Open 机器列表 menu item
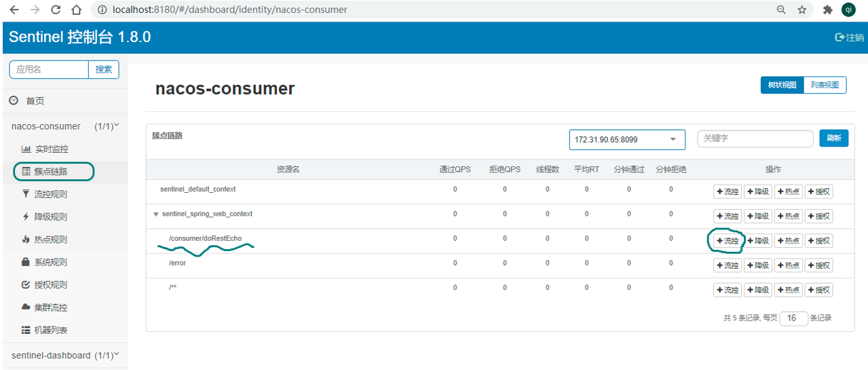This screenshot has width=868, height=370. point(51,330)
